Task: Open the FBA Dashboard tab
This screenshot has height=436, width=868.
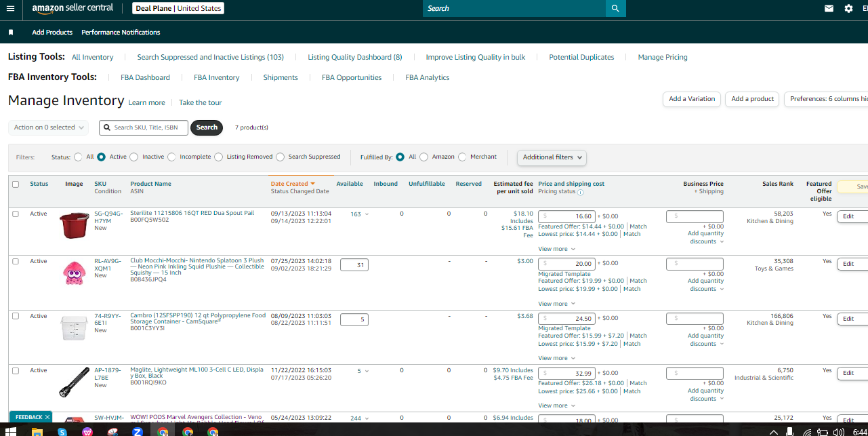Action: pyautogui.click(x=145, y=77)
